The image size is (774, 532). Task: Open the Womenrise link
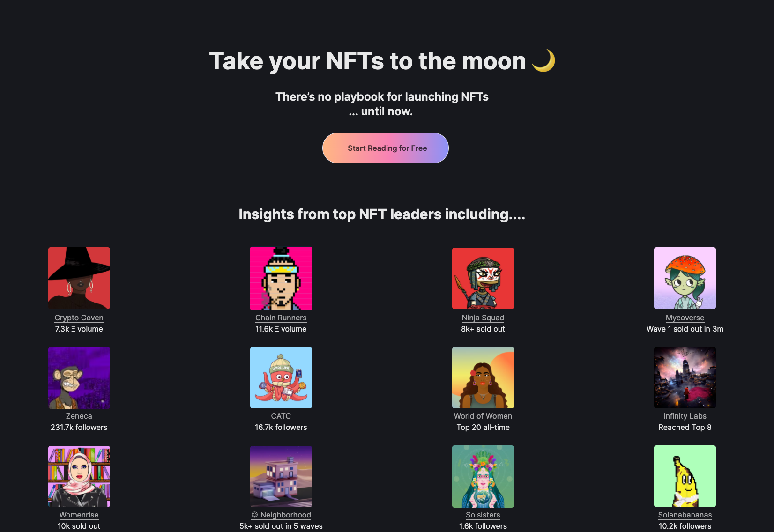coord(79,515)
